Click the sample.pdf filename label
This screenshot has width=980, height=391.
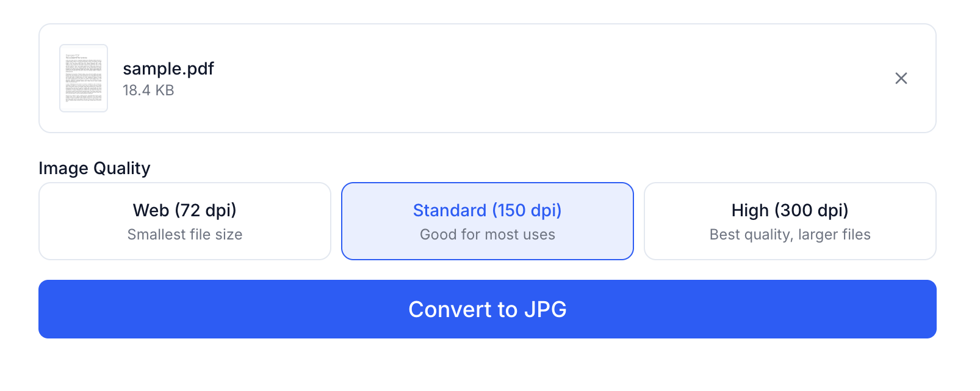pos(168,68)
